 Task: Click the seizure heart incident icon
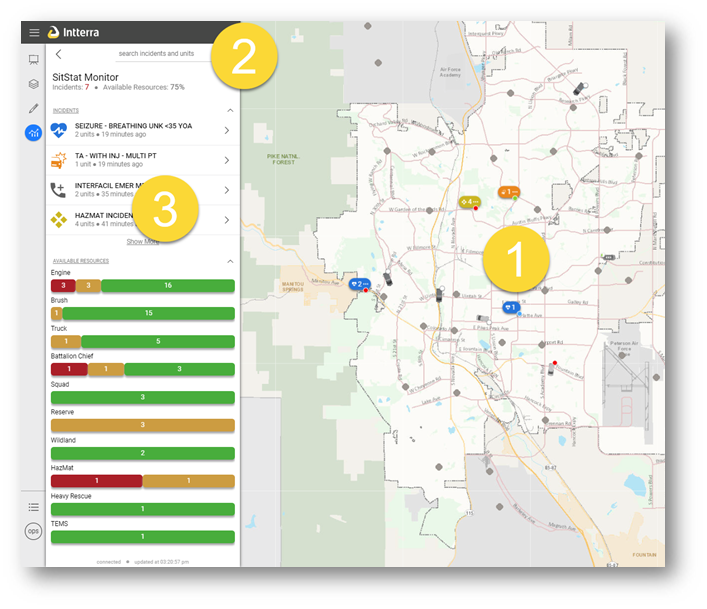[x=59, y=130]
